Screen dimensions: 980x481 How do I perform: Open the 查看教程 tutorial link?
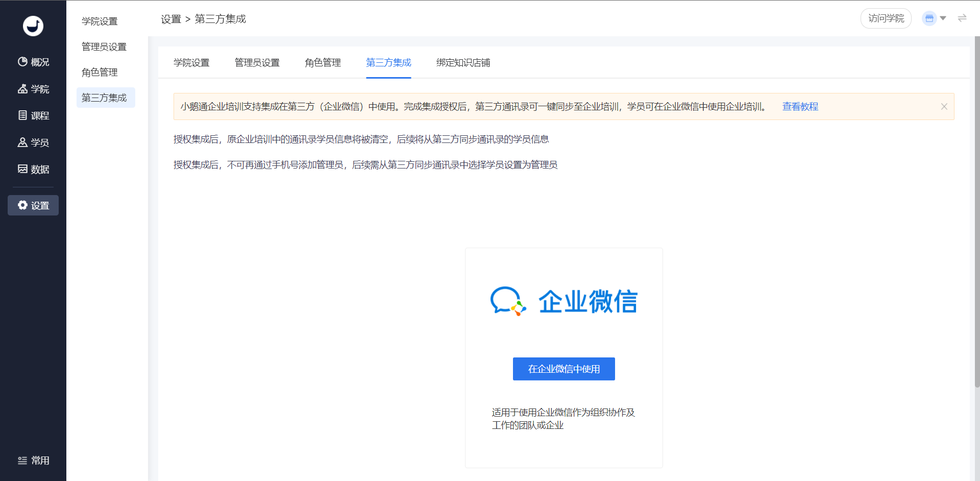800,107
